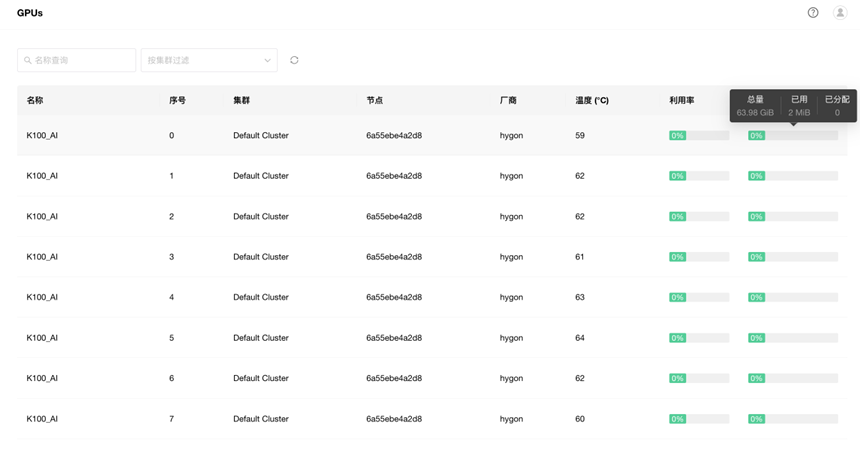Select K100_AI name in row index 1

42,176
